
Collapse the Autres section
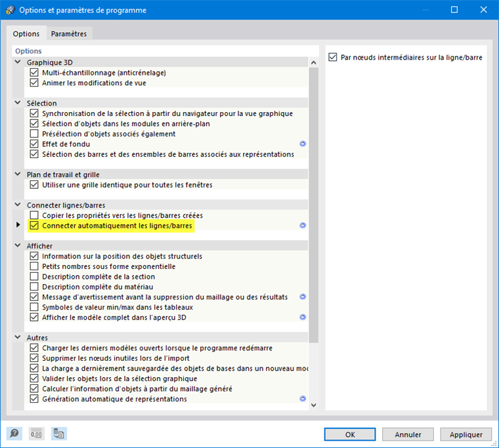point(18,337)
